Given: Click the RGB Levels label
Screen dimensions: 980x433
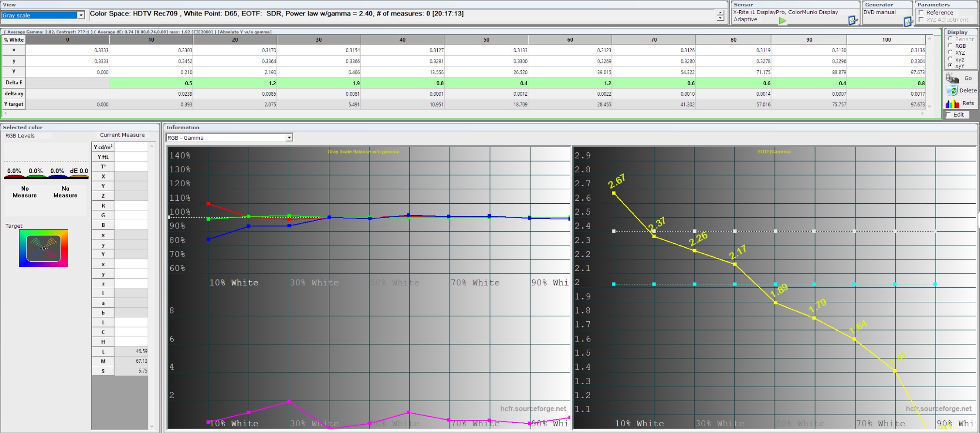Looking at the screenshot, I should pyautogui.click(x=20, y=136).
